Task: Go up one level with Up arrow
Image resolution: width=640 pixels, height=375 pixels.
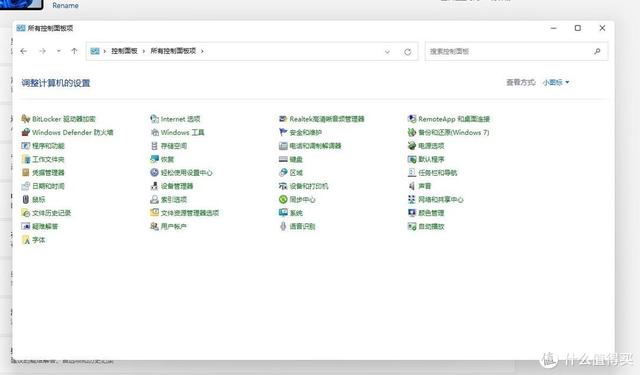Action: click(x=74, y=51)
